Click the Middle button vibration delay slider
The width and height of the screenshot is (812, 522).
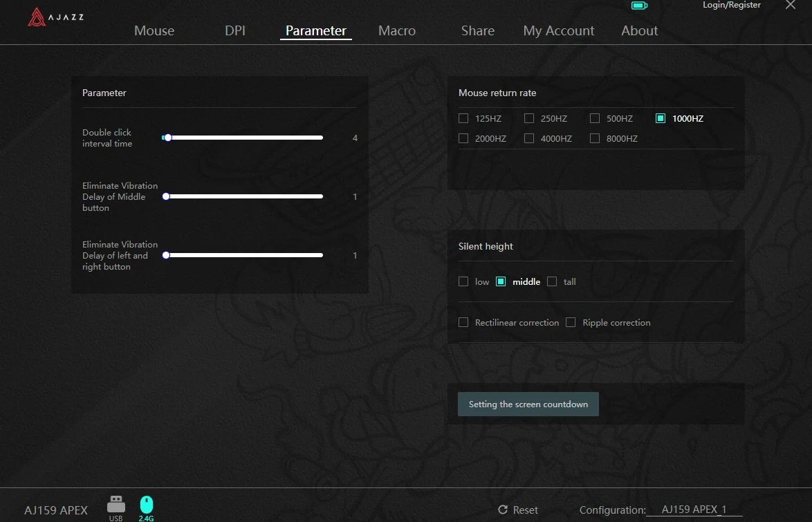(x=242, y=197)
